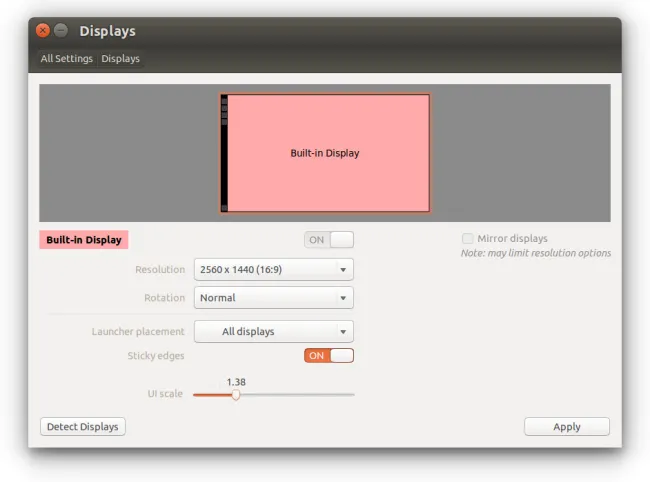This screenshot has width=650, height=482.
Task: Click bottom launcher icon in display preview
Action: point(225,207)
